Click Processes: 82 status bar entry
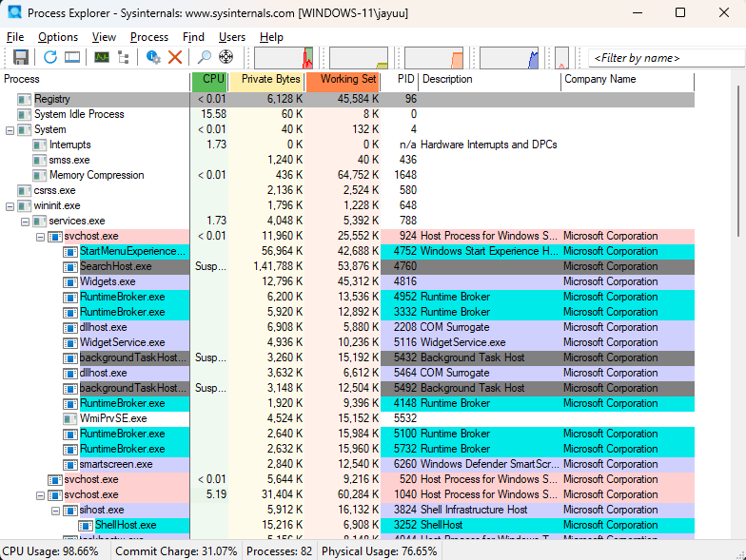746x560 pixels. click(x=280, y=551)
